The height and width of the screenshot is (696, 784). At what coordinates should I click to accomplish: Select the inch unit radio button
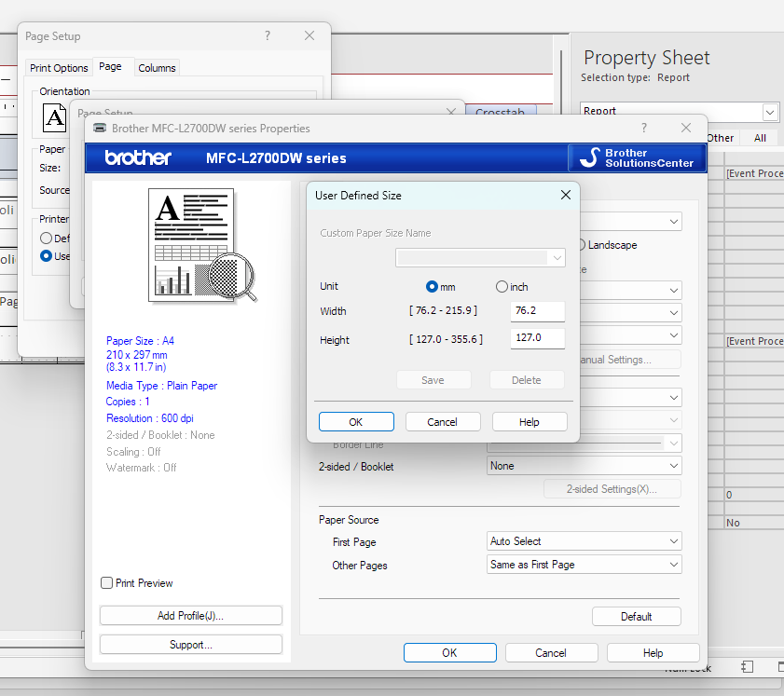click(x=502, y=287)
